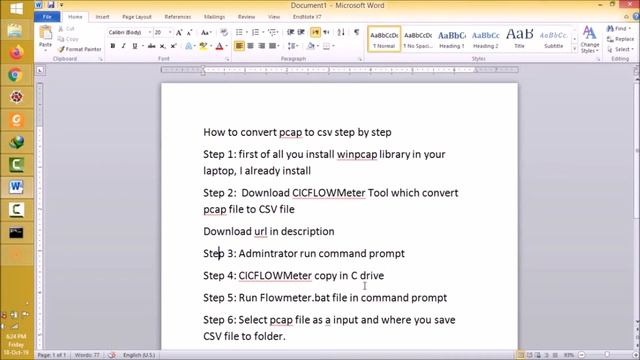Switch to the View tab
This screenshot has width=640, height=360.
click(274, 17)
